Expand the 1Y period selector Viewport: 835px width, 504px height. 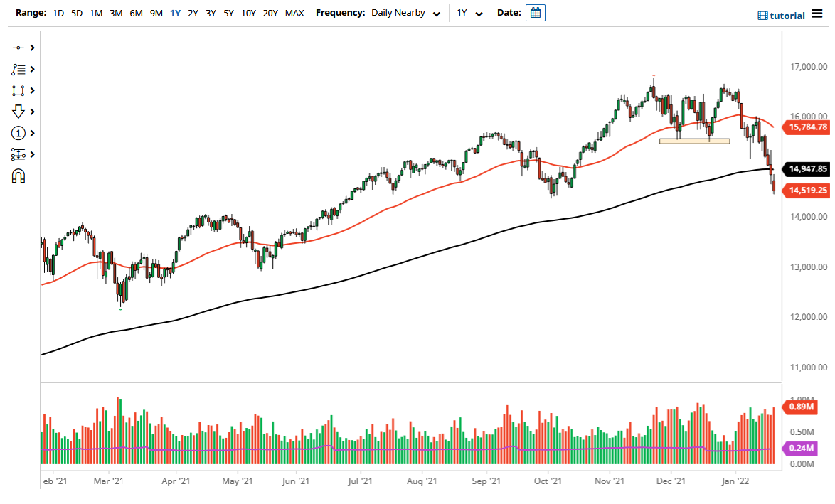pyautogui.click(x=469, y=12)
